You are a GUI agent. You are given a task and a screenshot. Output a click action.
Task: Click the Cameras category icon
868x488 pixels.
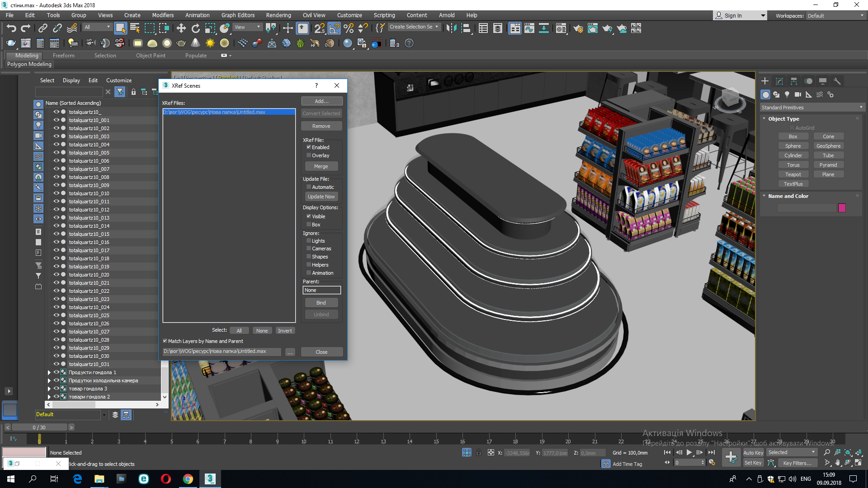[798, 94]
